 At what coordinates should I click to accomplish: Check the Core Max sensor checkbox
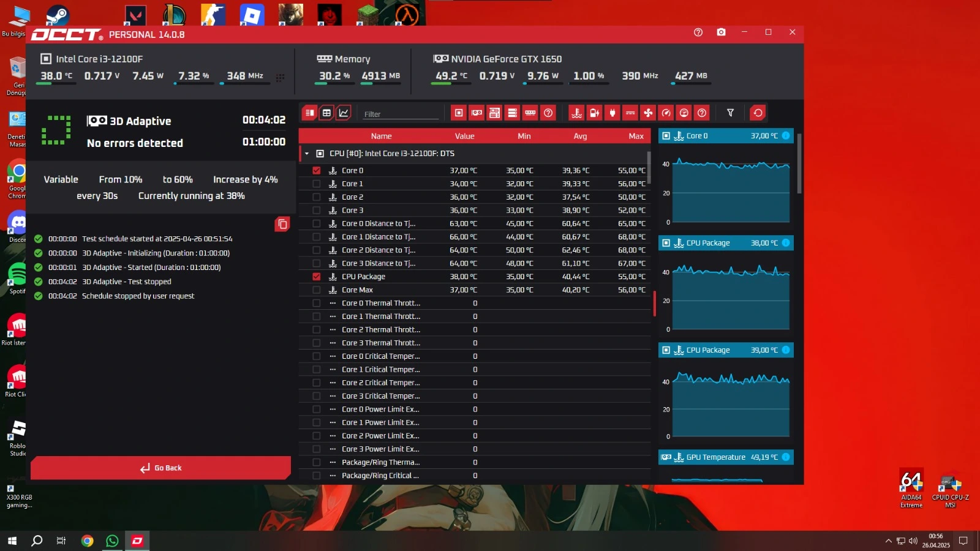point(317,290)
